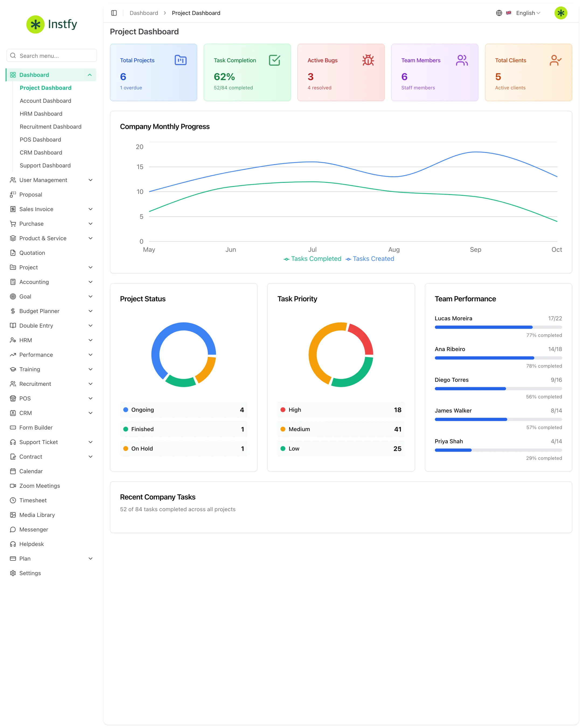The width and height of the screenshot is (582, 728).
Task: Expand the Support Ticket submenu
Action: (51, 442)
